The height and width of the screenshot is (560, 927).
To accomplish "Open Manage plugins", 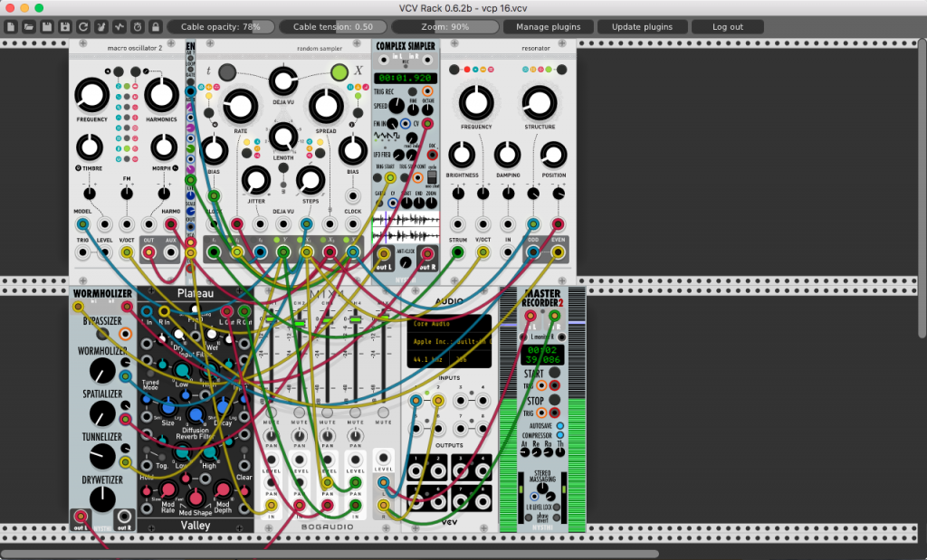I will (548, 26).
